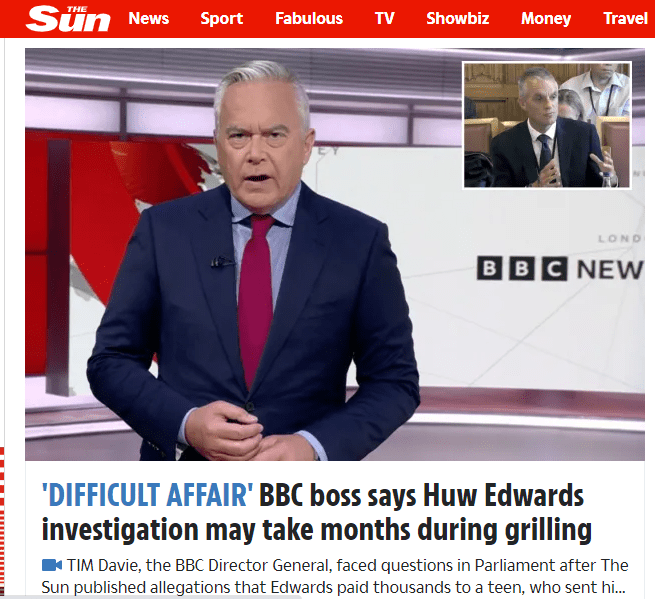Open the main newsreader article image

pyautogui.click(x=335, y=254)
